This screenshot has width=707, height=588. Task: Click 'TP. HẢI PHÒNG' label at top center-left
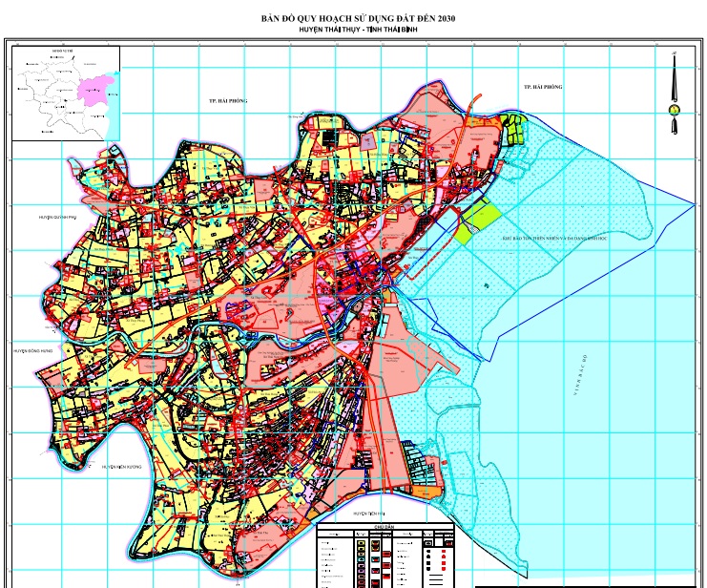coord(229,100)
